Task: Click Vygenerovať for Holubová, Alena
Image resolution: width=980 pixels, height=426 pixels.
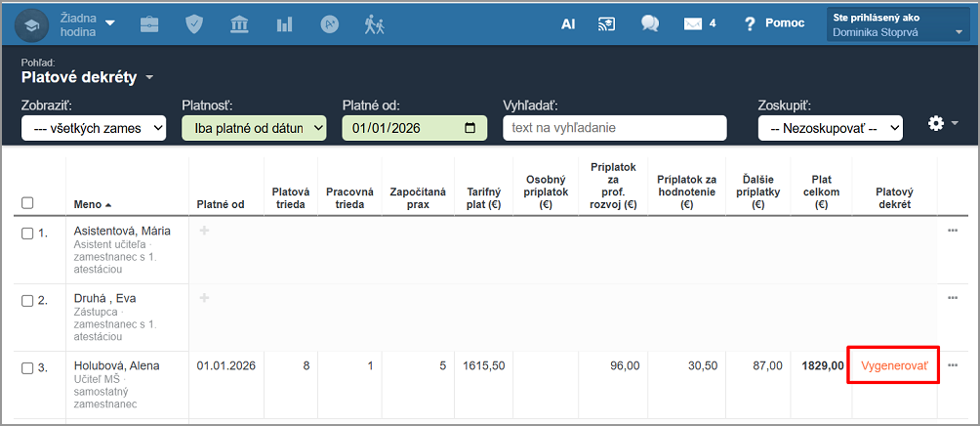Action: 893,365
